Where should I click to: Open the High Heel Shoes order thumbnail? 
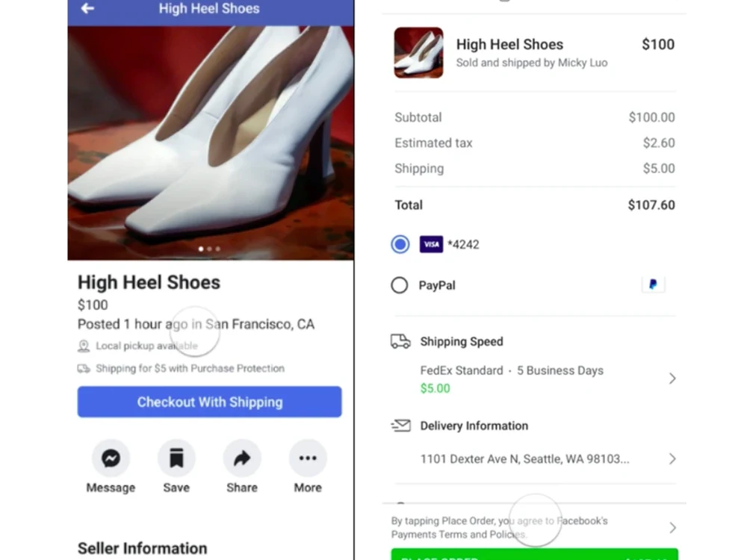click(419, 53)
